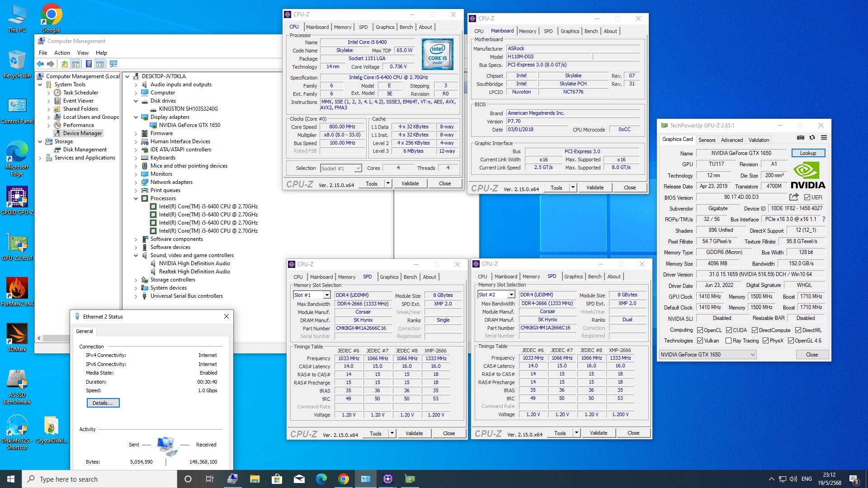Image resolution: width=868 pixels, height=488 pixels.
Task: Expand Task Scheduler in the console tree
Action: tap(49, 93)
